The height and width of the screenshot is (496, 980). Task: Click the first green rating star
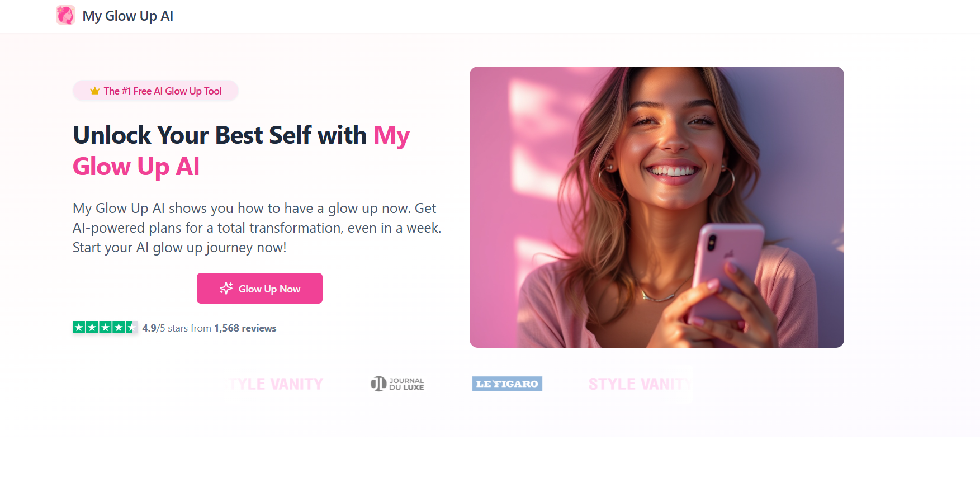pyautogui.click(x=79, y=327)
